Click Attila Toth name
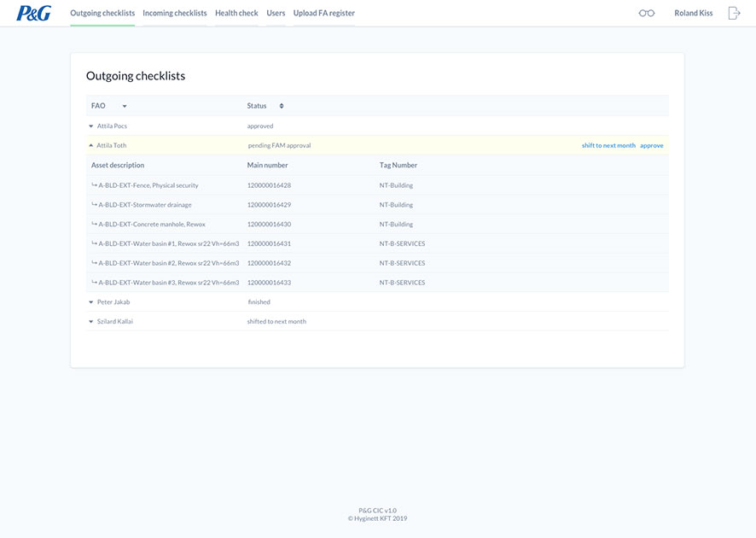 point(112,145)
